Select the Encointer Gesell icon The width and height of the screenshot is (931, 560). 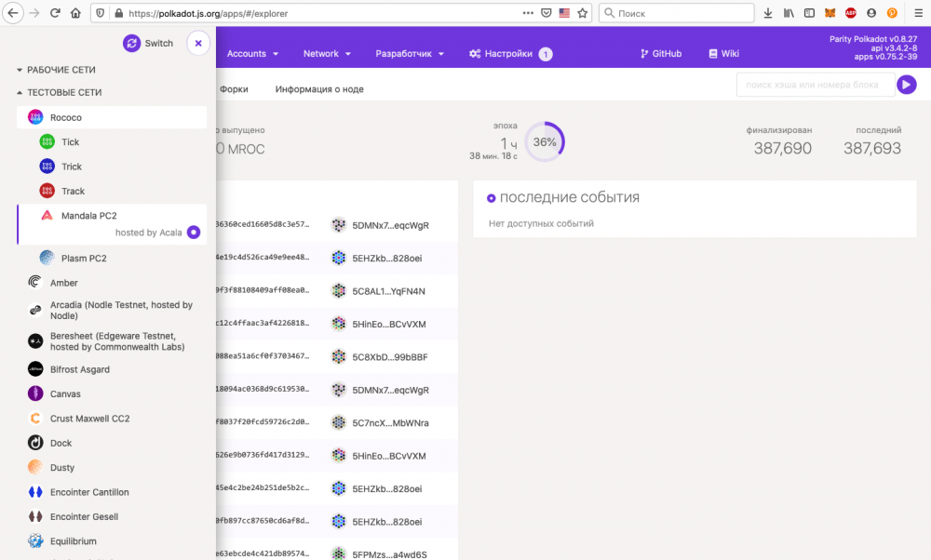coord(35,516)
